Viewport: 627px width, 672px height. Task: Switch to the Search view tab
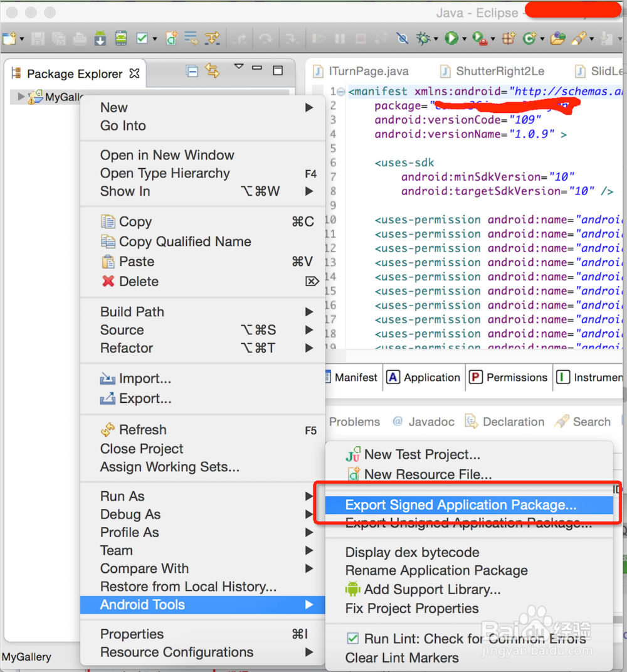tap(582, 422)
